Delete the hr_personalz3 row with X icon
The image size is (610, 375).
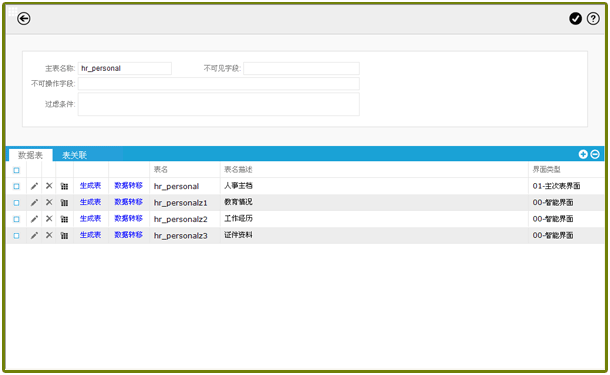pos(49,235)
